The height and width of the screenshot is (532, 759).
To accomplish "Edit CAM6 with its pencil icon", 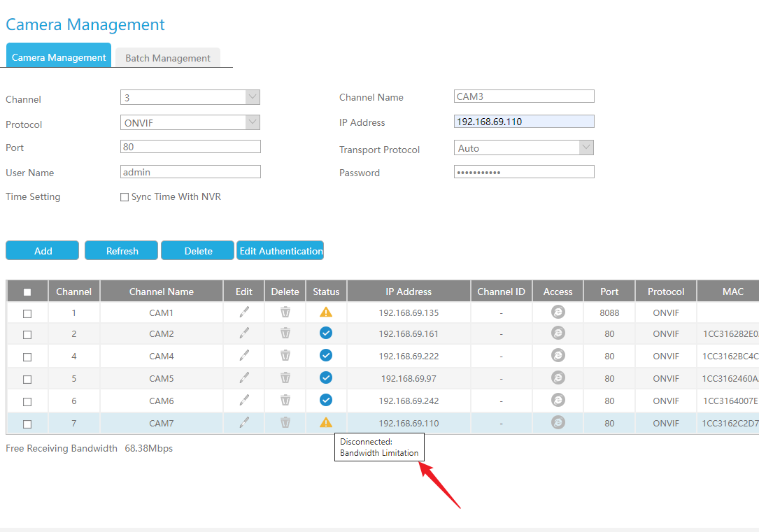I will (244, 400).
